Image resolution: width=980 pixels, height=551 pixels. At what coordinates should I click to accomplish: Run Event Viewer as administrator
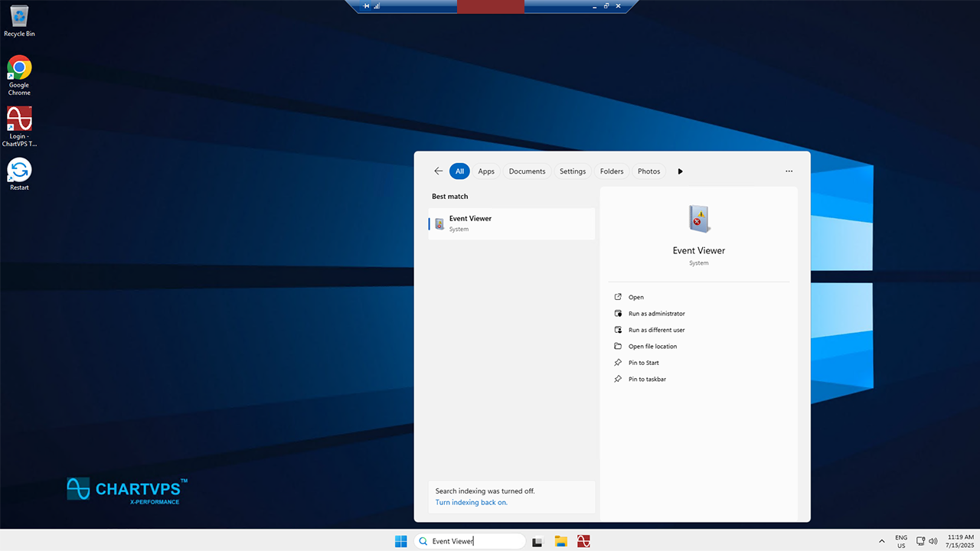click(656, 314)
